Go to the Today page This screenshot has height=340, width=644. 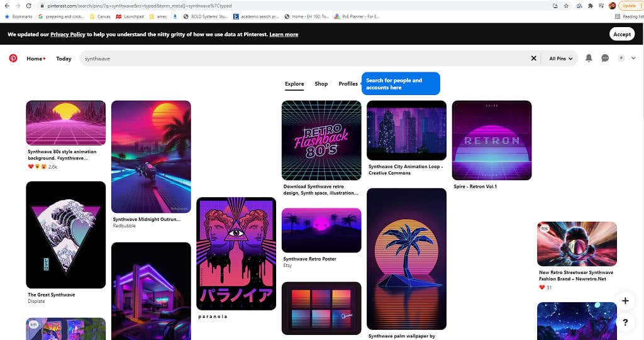coord(64,59)
